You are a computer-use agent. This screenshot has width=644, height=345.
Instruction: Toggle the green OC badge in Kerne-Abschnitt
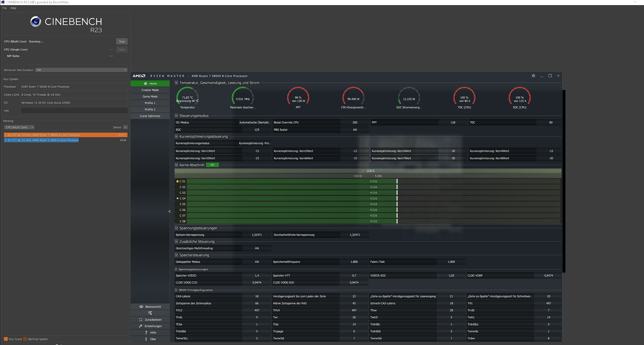point(212,165)
